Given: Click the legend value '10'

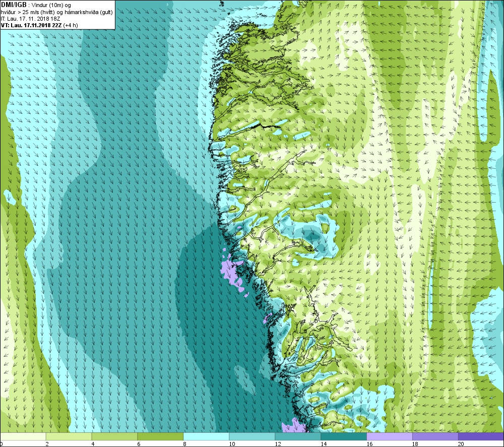Looking at the screenshot, I should 232,444.
